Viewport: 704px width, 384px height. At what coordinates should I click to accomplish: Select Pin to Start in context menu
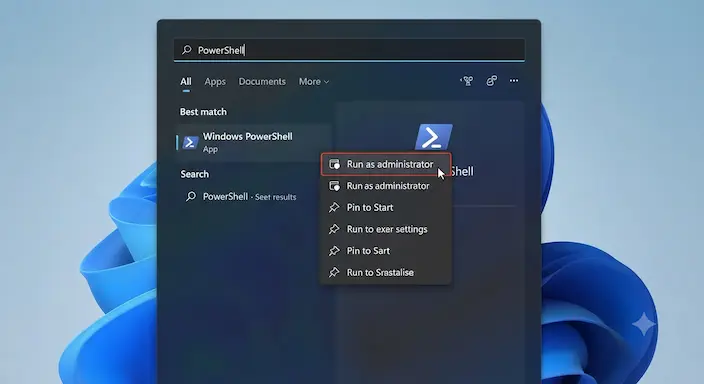386,207
